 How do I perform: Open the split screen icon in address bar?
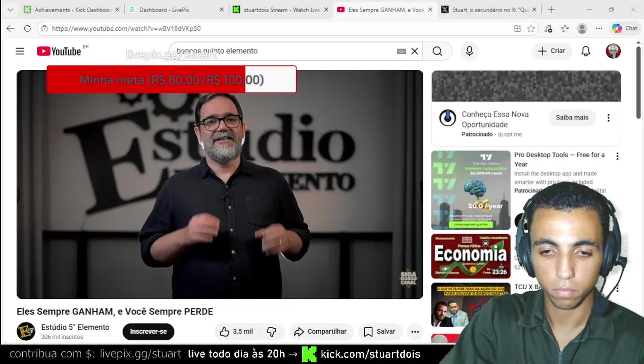[518, 29]
